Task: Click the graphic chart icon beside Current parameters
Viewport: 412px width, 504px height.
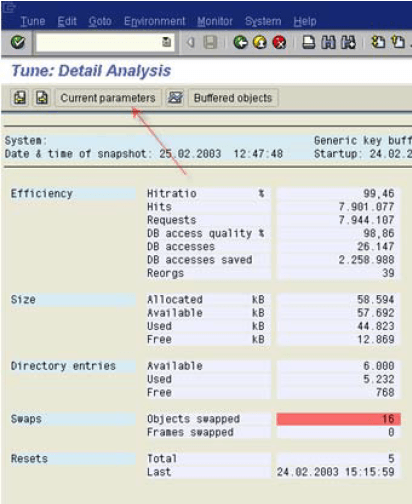Action: [x=175, y=98]
